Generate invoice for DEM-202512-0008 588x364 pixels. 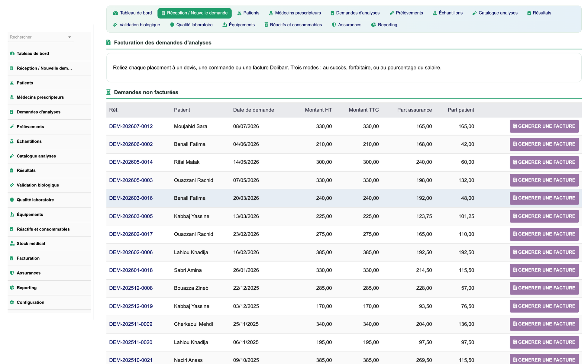click(544, 288)
